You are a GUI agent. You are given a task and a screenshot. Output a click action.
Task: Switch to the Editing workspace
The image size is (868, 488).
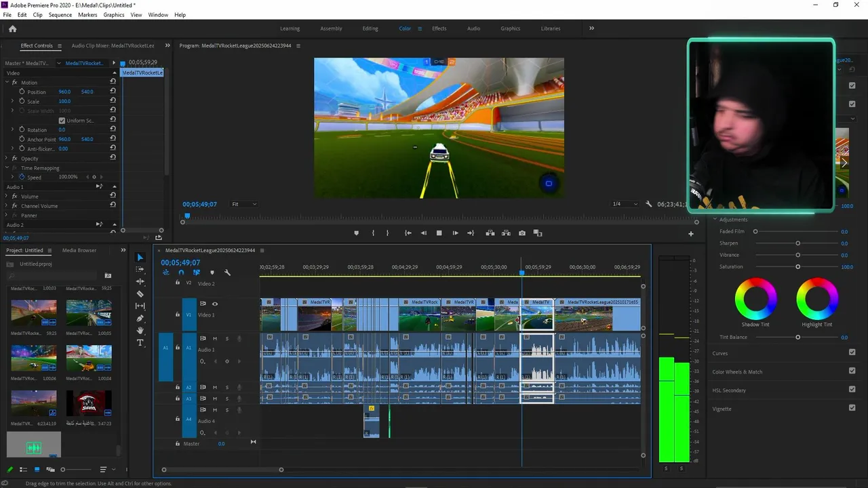[370, 28]
